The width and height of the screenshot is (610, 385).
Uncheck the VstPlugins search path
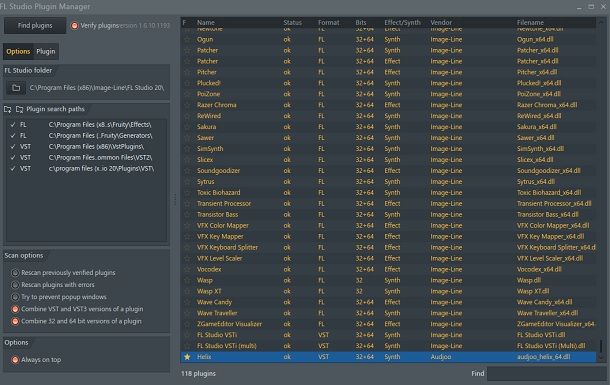click(13, 146)
